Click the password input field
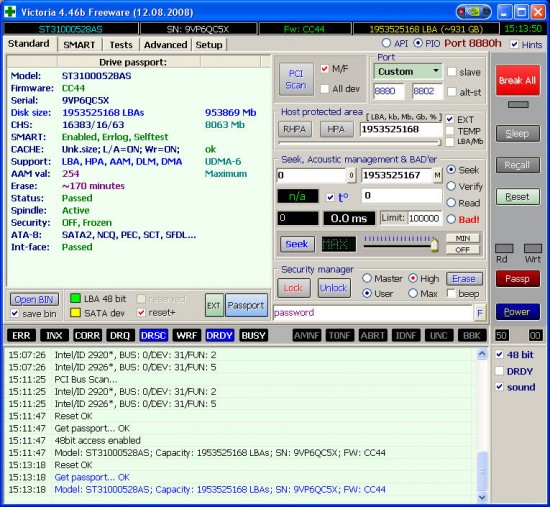 pos(373,313)
